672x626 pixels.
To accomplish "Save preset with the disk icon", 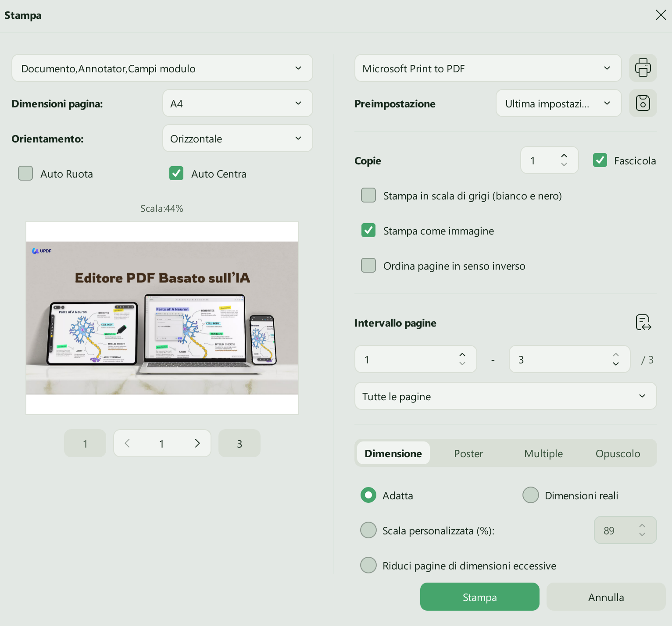I will [x=643, y=103].
